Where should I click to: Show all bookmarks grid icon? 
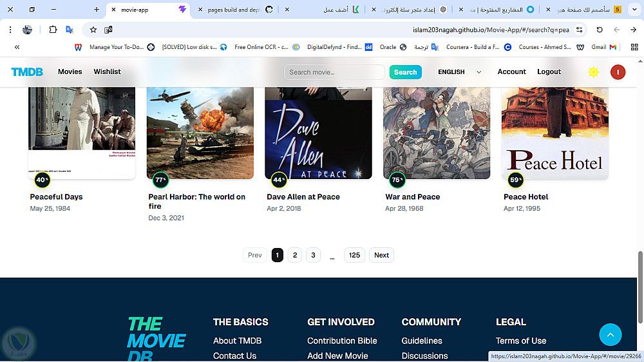click(x=634, y=47)
